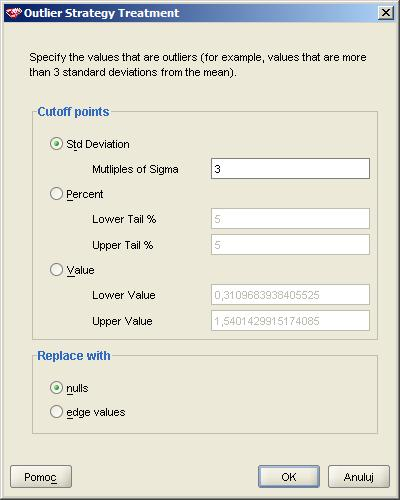The width and height of the screenshot is (400, 500).
Task: Click the Lower Value text field
Action: [290, 295]
